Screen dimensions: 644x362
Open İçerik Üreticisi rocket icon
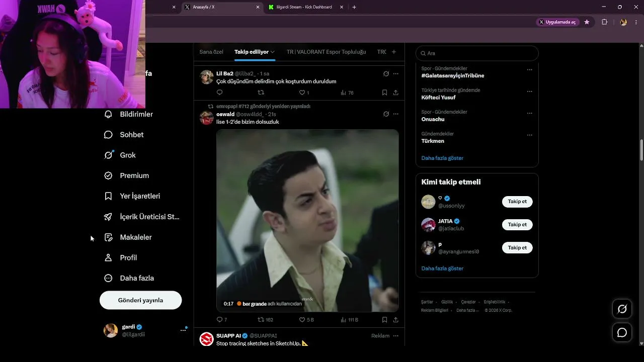(108, 217)
